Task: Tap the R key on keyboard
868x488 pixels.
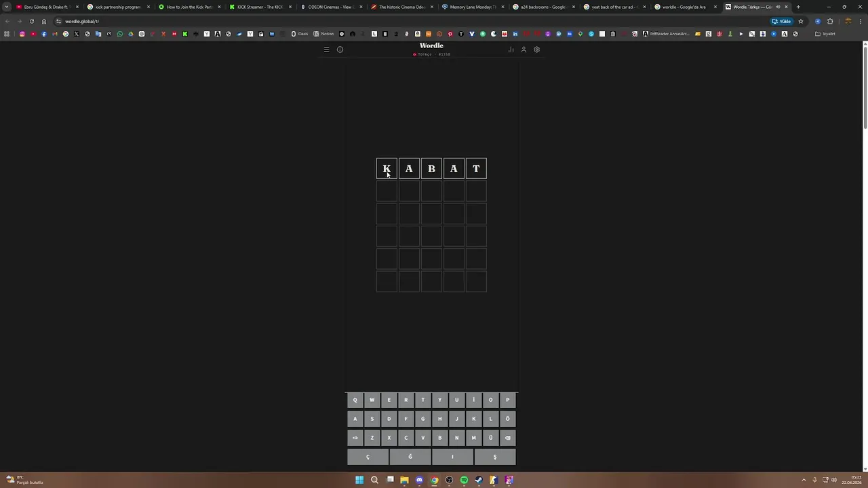Action: tap(406, 400)
